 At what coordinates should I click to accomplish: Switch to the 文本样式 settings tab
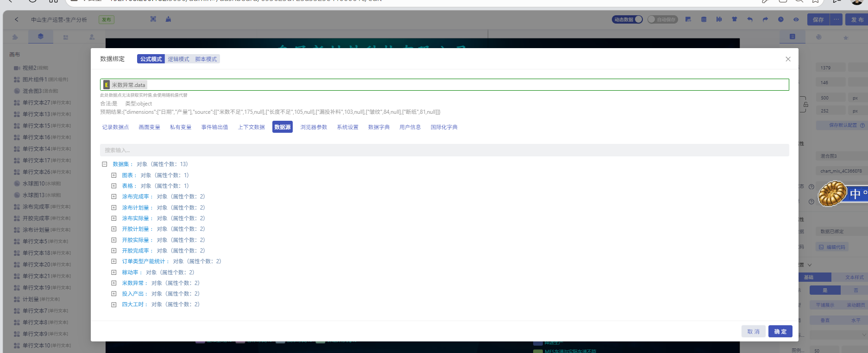[854, 277]
